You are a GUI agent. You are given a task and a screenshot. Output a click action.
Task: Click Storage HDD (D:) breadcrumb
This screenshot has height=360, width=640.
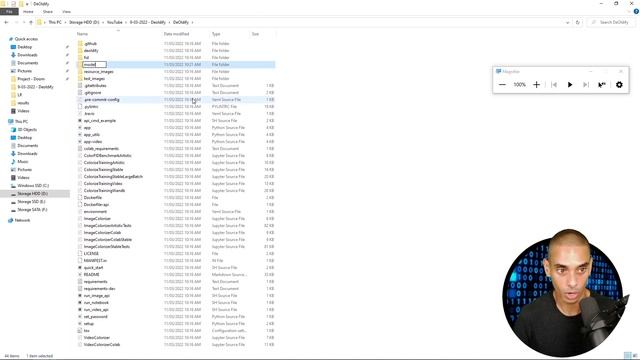[x=84, y=22]
